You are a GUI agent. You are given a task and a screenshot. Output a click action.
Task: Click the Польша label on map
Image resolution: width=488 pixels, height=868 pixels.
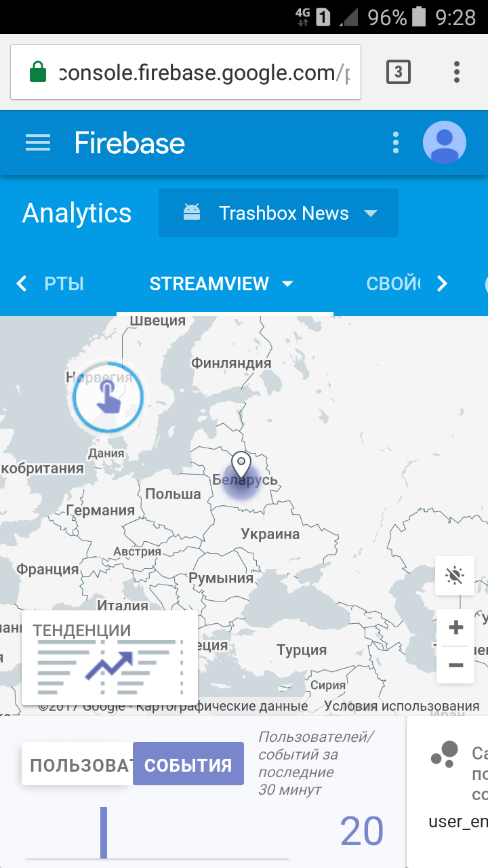click(x=173, y=494)
